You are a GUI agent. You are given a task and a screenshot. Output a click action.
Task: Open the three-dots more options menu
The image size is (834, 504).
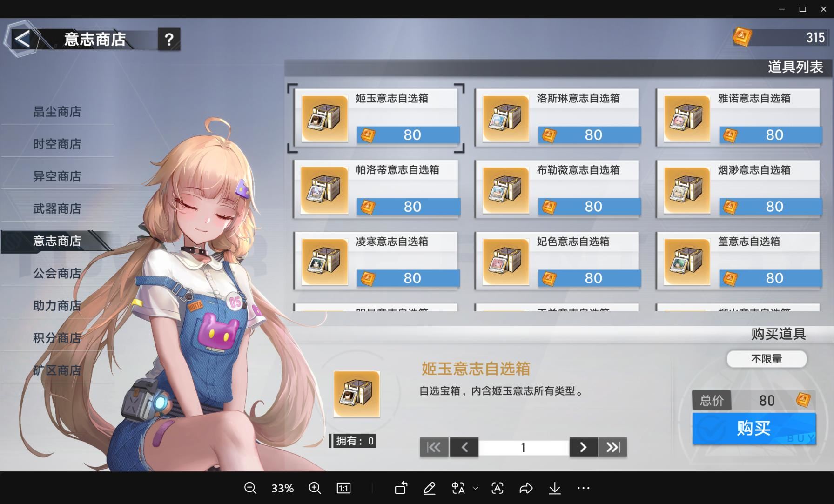coord(583,488)
